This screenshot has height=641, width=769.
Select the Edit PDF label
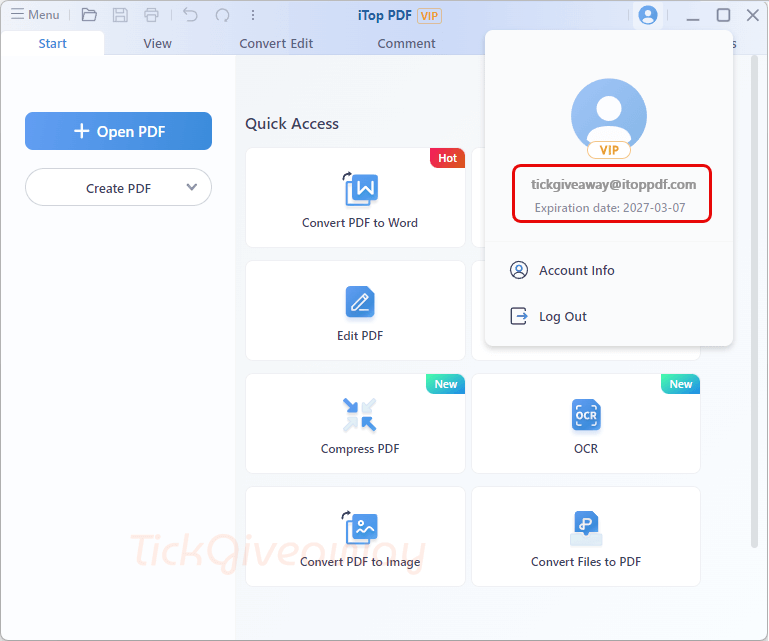(x=360, y=336)
